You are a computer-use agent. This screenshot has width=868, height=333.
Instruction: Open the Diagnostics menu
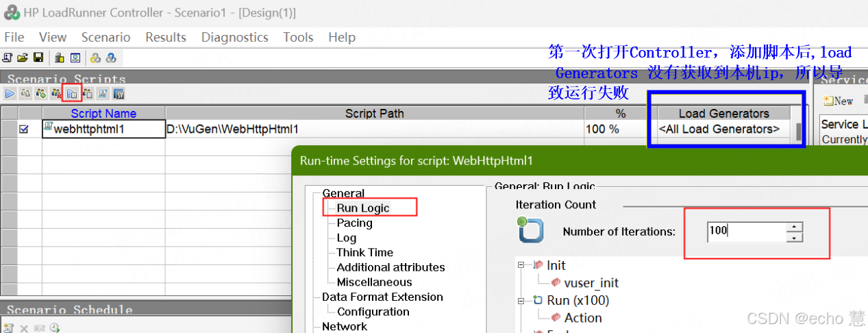pos(235,37)
